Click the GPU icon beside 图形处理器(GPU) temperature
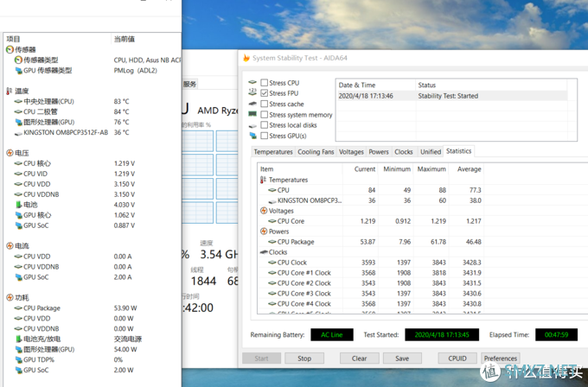 pyautogui.click(x=18, y=122)
